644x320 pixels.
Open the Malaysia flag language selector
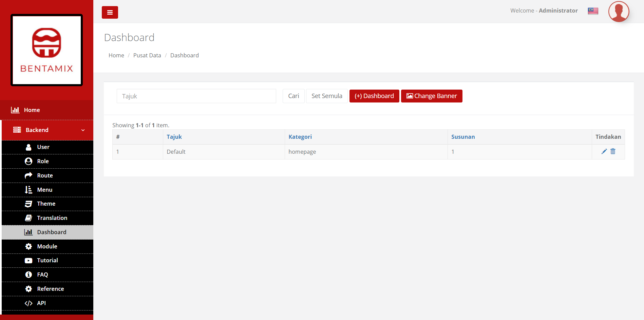point(593,11)
